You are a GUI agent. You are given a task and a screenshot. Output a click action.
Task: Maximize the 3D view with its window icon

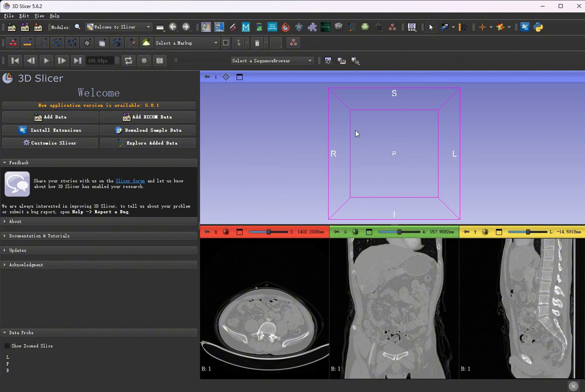[x=239, y=77]
